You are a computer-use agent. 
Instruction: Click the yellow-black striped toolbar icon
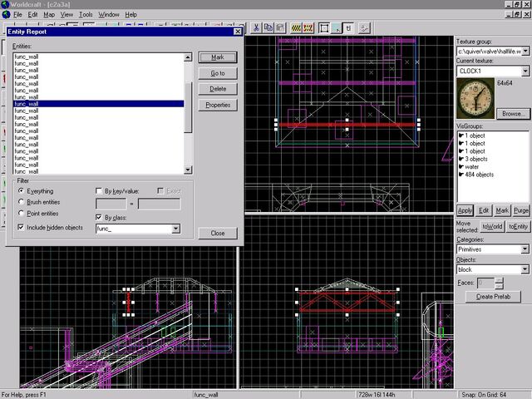click(296, 28)
